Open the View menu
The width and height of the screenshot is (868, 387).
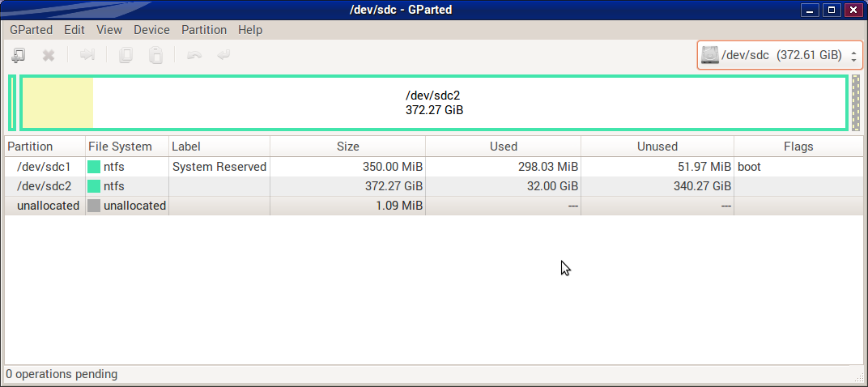tap(108, 30)
